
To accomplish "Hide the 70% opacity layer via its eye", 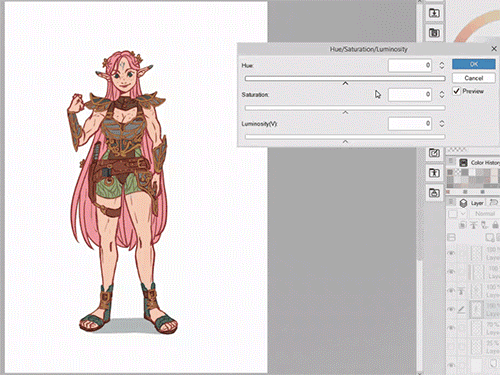I will click(451, 328).
